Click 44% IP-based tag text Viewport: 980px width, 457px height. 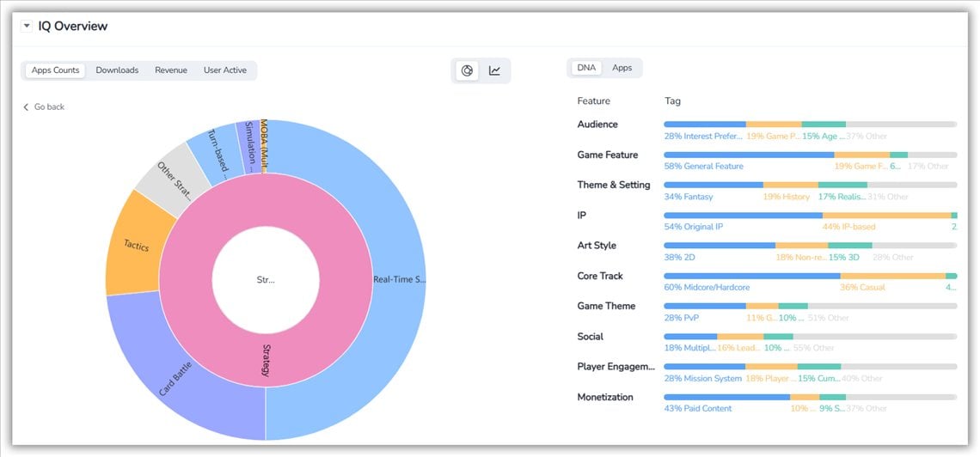tap(848, 227)
